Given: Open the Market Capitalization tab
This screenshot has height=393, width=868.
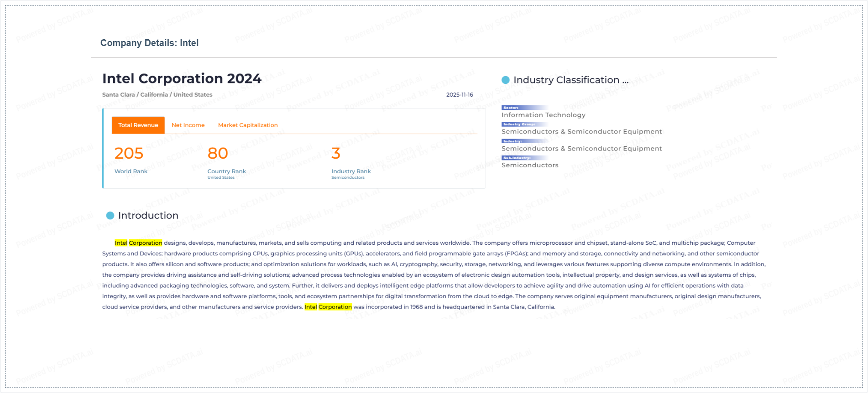Looking at the screenshot, I should tap(248, 125).
